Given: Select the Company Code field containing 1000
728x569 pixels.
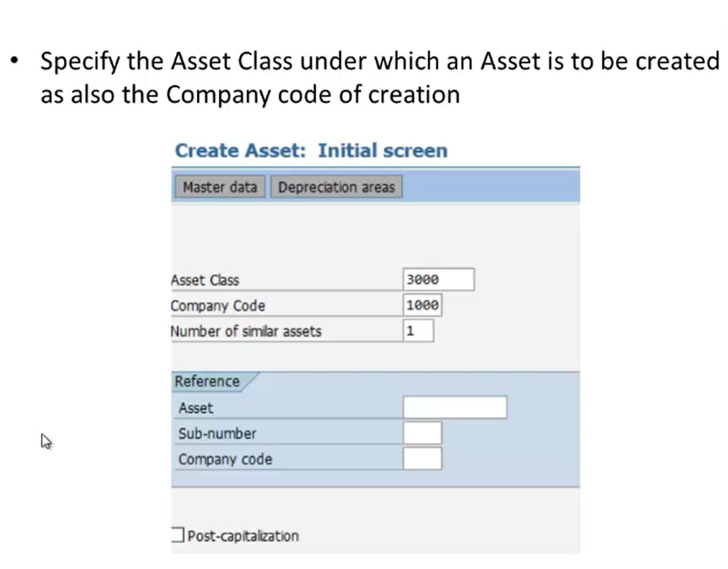Looking at the screenshot, I should click(x=423, y=305).
